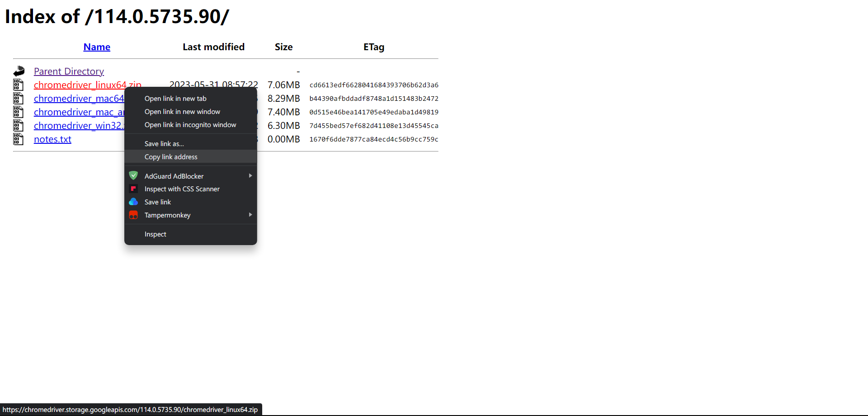Click the Tampermonkey extension icon
Screen dimensions: 868x416
pyautogui.click(x=133, y=215)
